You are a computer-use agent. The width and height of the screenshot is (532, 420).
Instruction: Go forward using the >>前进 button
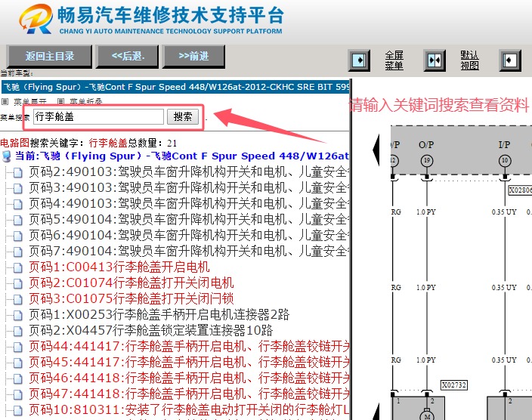[193, 56]
